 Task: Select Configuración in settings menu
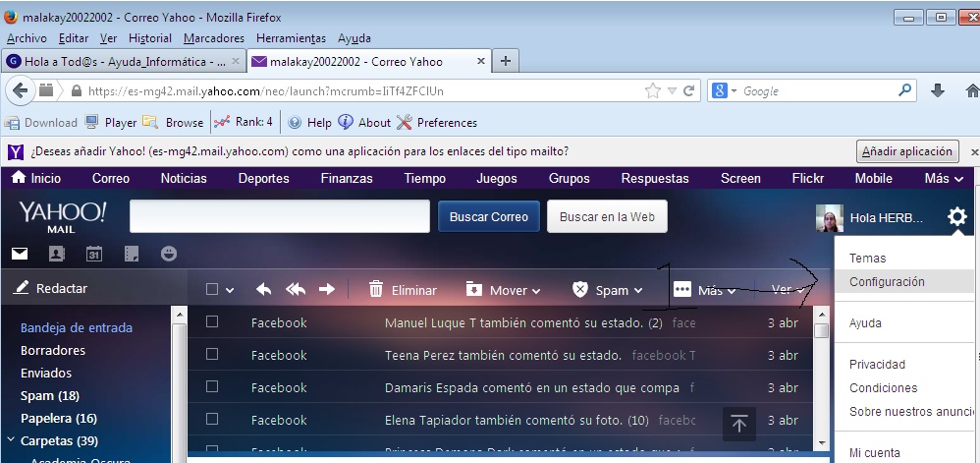(903, 281)
